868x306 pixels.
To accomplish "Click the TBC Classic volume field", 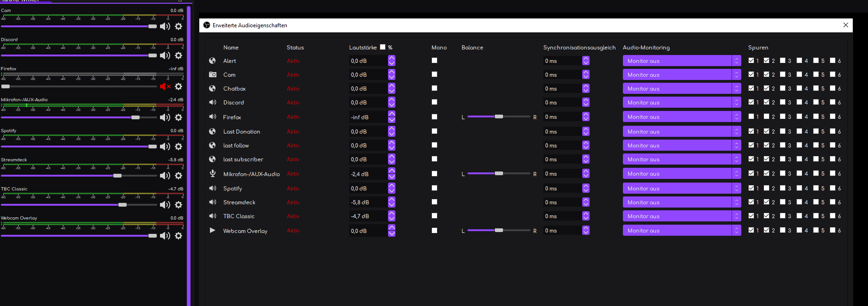I will [x=368, y=216].
